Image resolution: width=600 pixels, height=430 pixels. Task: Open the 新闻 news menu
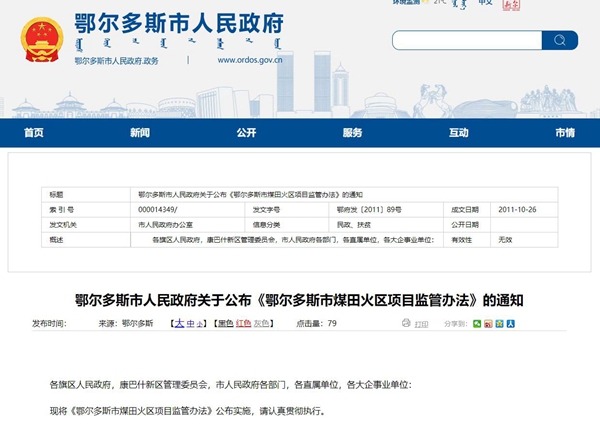(x=140, y=133)
